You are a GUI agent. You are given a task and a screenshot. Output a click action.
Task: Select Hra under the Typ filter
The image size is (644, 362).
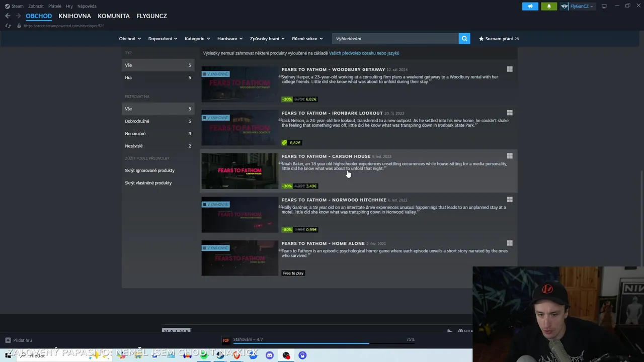tap(158, 77)
